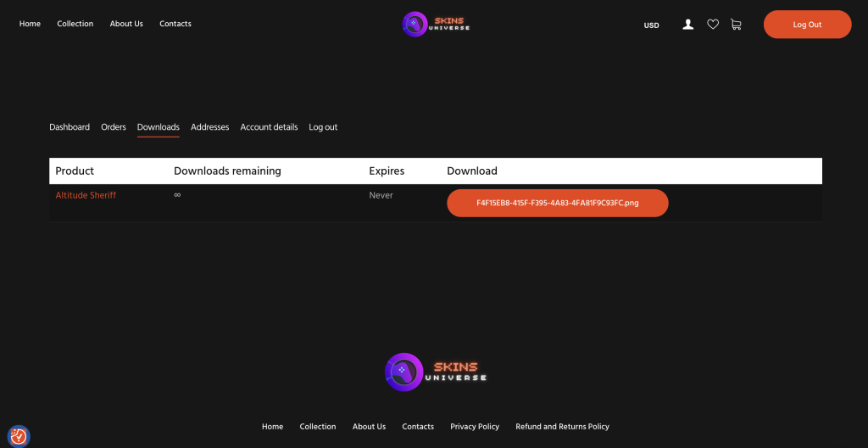This screenshot has height=448, width=868.
Task: Click the Skins Universe header logo
Action: (437, 25)
